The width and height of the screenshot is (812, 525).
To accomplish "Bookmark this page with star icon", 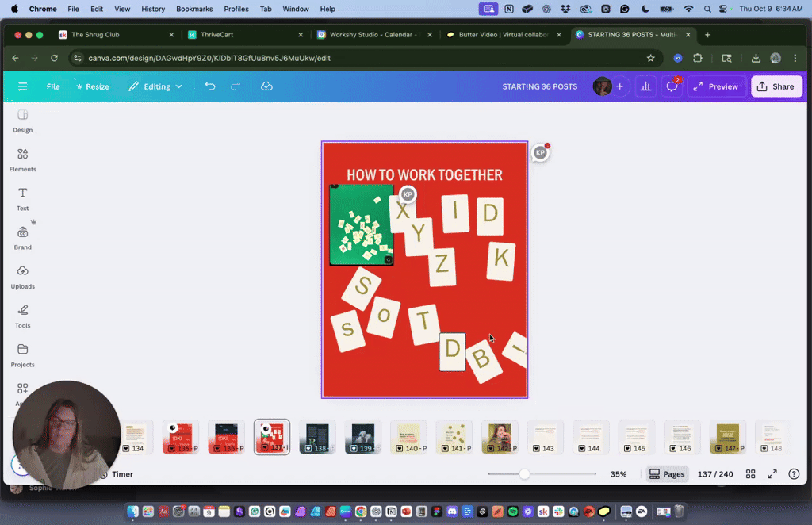I will coord(650,58).
